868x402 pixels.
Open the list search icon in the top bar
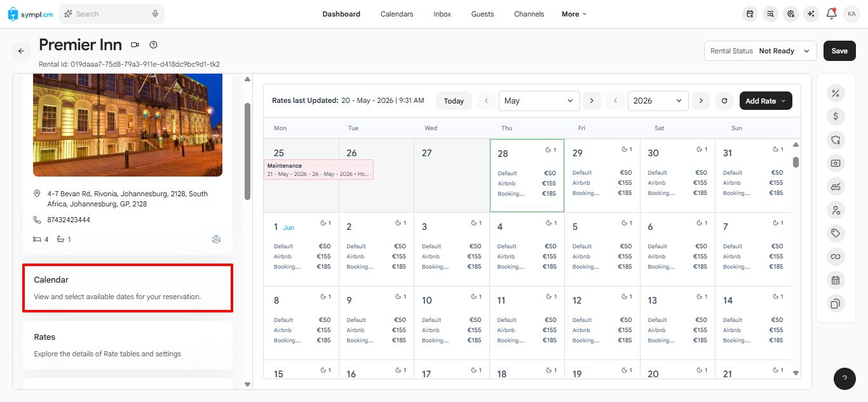click(x=771, y=14)
